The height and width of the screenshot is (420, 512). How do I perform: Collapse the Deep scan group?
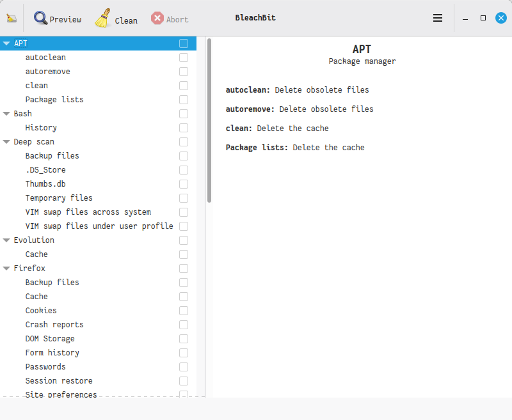pos(6,142)
